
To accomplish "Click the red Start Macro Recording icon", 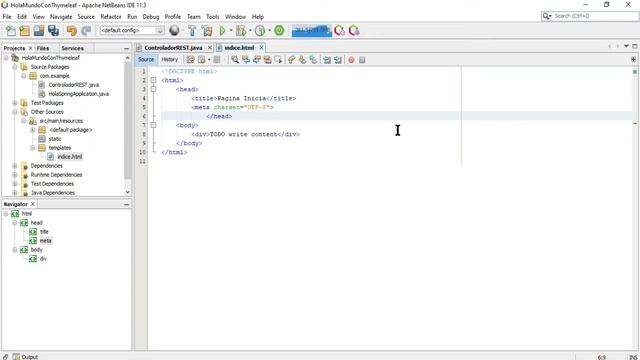I will 351,60.
